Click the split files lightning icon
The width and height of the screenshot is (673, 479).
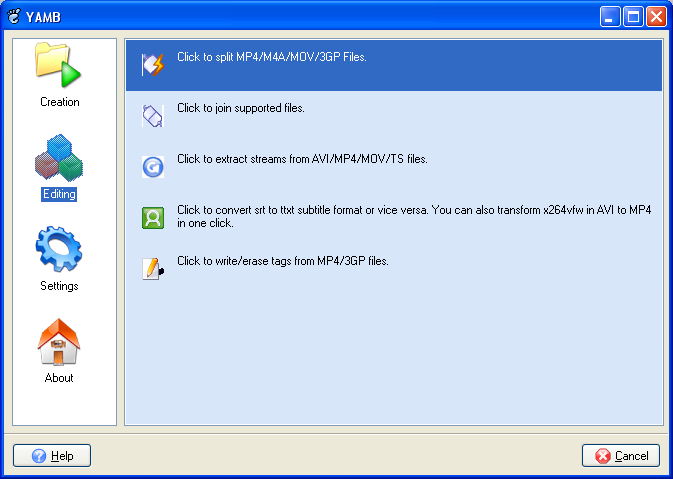coord(152,65)
